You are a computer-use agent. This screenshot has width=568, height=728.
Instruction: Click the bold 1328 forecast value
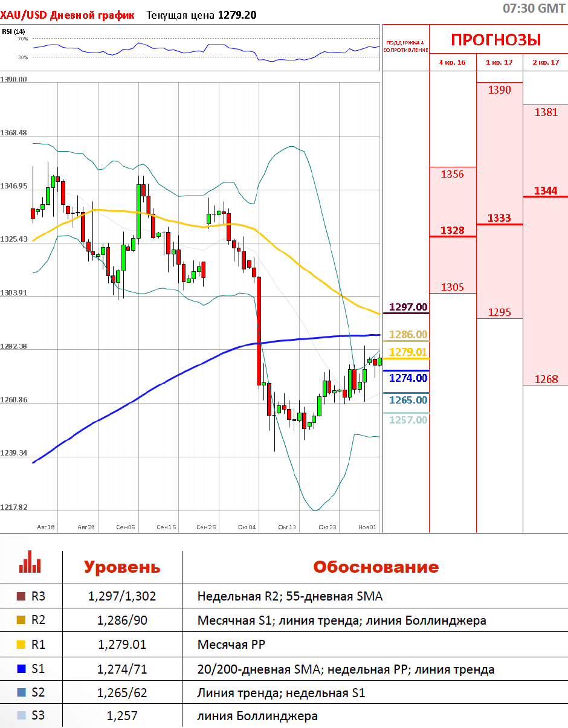(452, 230)
